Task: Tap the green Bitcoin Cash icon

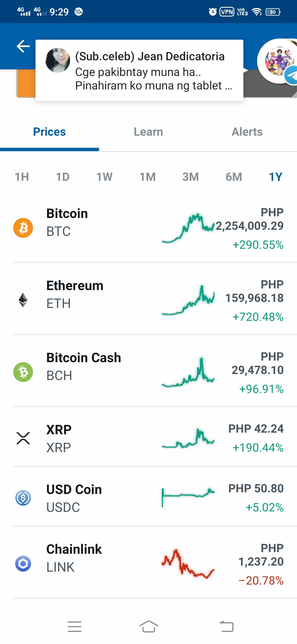Action: 23,372
